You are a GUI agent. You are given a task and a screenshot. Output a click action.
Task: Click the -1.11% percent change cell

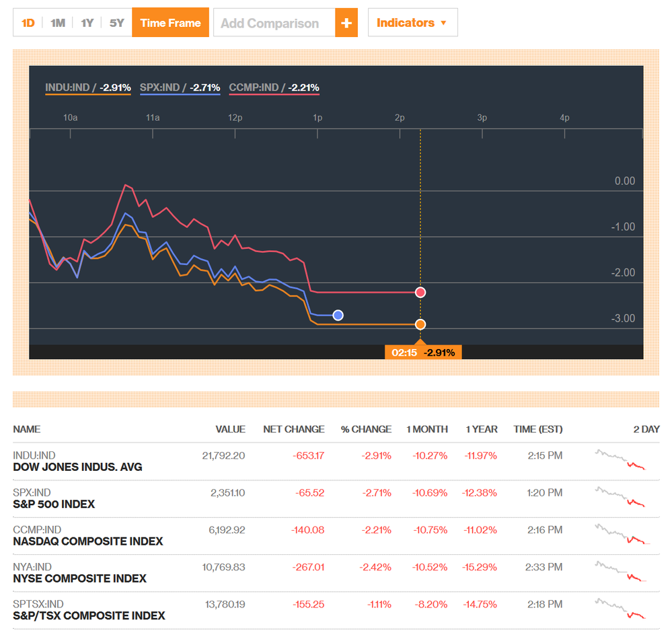(x=379, y=605)
